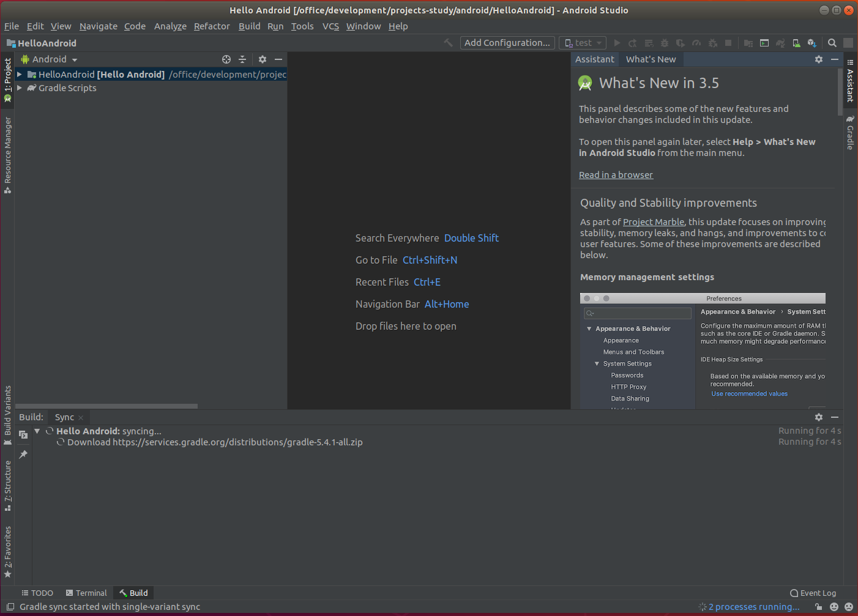The height and width of the screenshot is (616, 858).
Task: Click Apply Code Changes icon
Action: coord(649,43)
